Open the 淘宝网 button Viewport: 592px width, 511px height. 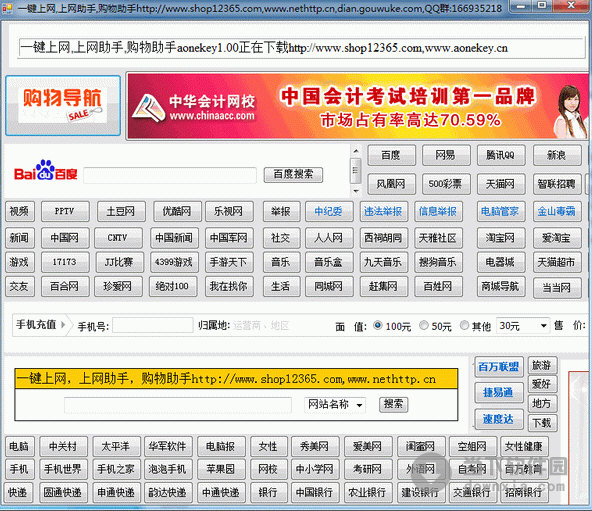click(x=501, y=238)
